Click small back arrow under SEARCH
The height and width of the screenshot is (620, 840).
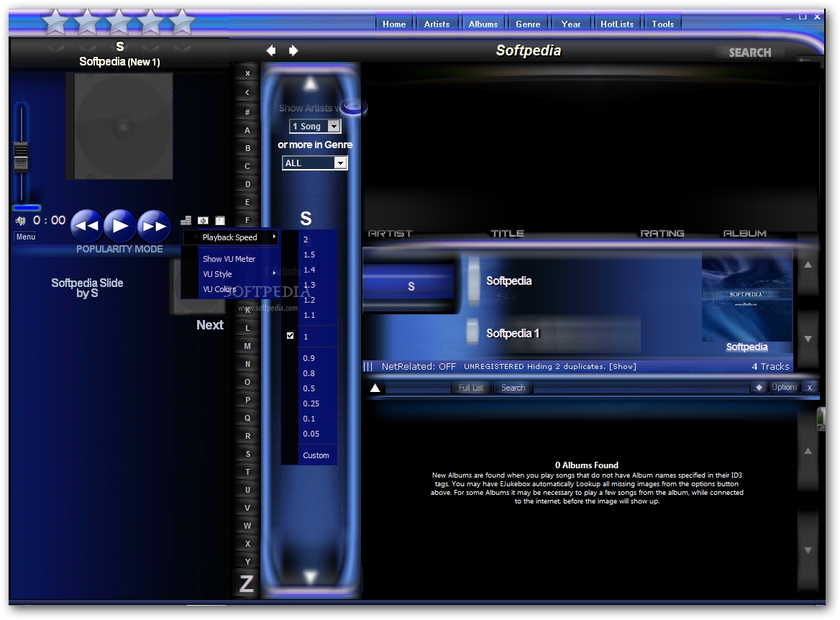pos(803,60)
